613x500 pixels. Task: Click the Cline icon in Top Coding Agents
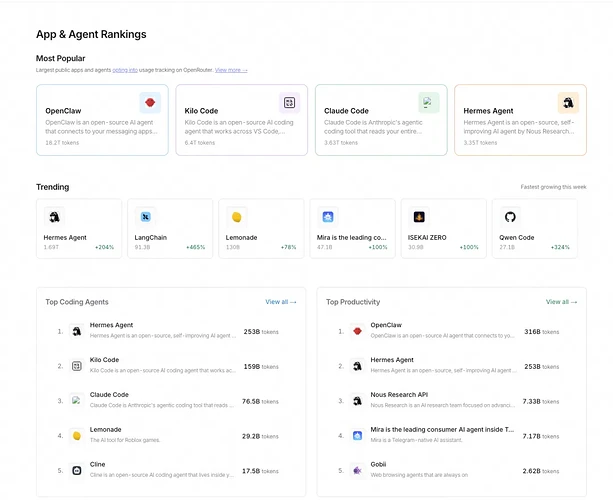coord(77,470)
